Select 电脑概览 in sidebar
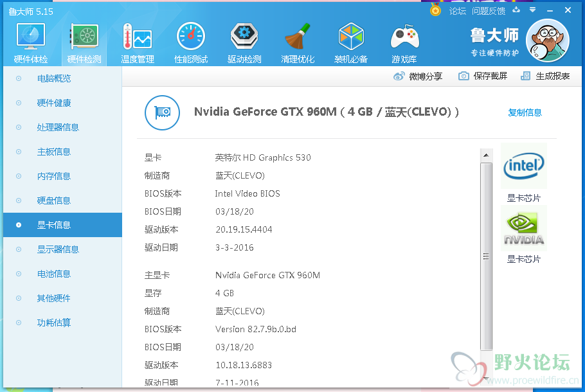 (63, 78)
